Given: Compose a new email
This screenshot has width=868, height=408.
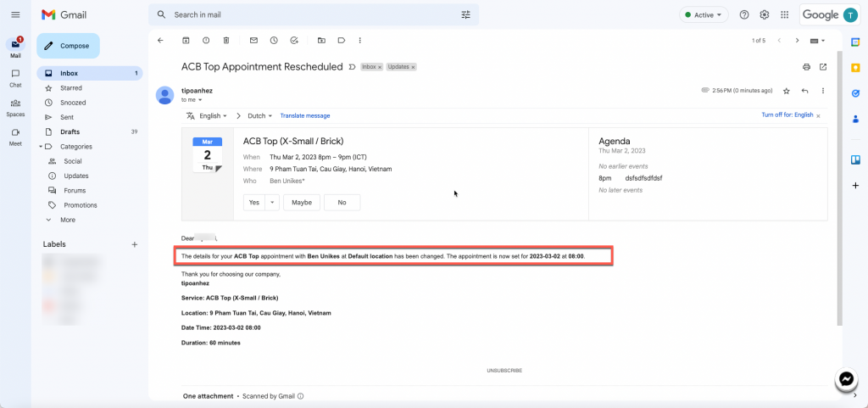Looking at the screenshot, I should click(68, 46).
